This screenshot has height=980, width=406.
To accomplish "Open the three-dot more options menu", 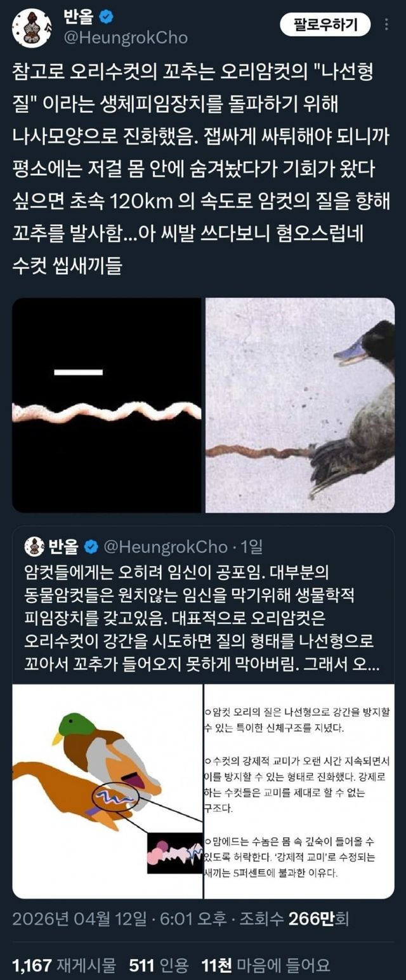I will point(386,25).
